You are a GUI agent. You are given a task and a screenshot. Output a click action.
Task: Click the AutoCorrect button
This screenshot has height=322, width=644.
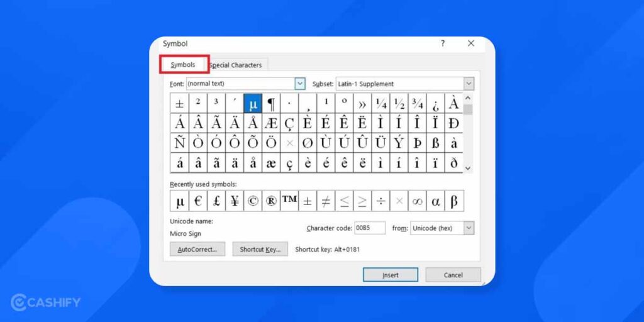tap(197, 249)
